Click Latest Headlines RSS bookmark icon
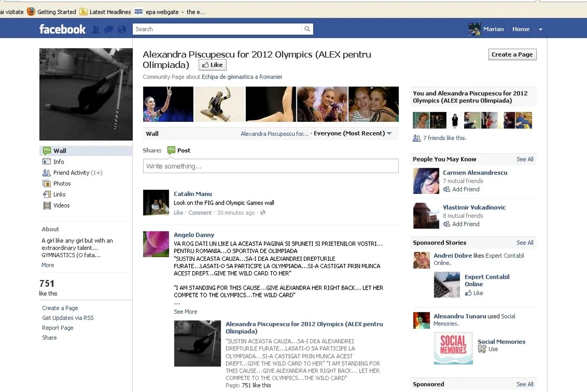Image resolution: width=587 pixels, height=392 pixels. point(84,11)
